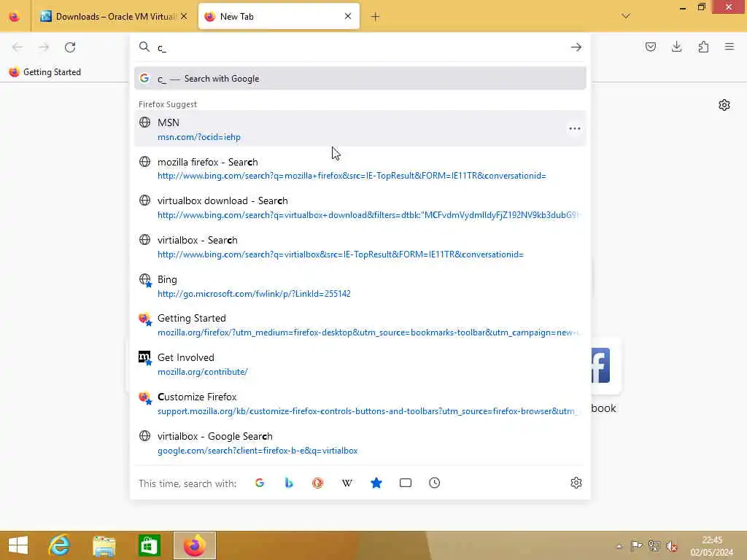Launch Internet Explorer from taskbar
Viewport: 747px width, 560px height.
click(59, 545)
